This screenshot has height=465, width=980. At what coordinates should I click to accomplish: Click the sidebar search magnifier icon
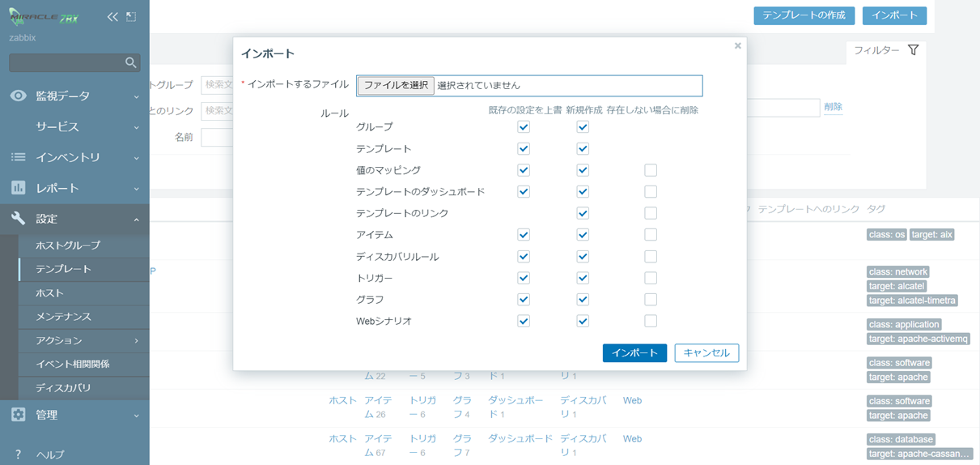[x=130, y=62]
